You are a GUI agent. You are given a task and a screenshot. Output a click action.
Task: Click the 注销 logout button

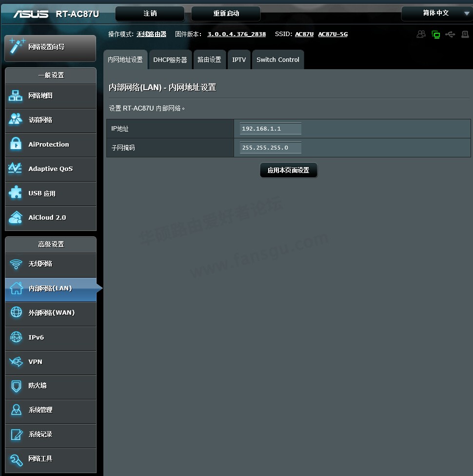point(150,13)
